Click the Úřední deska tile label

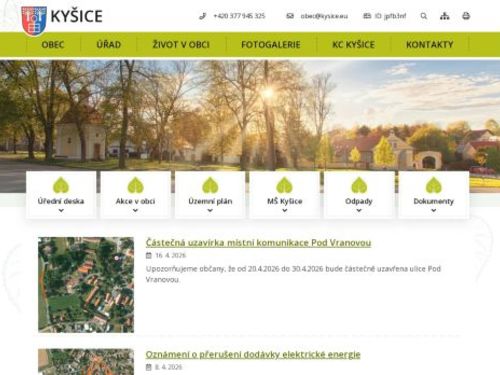[61, 201]
